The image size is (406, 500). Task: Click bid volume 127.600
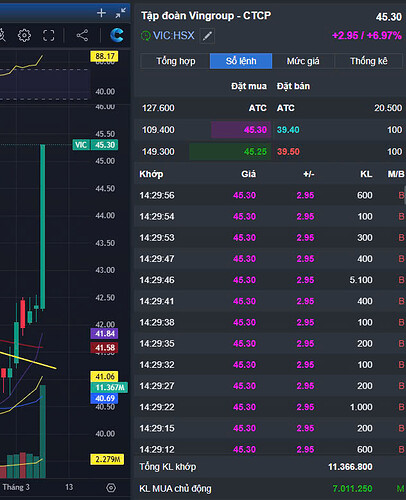[158, 108]
